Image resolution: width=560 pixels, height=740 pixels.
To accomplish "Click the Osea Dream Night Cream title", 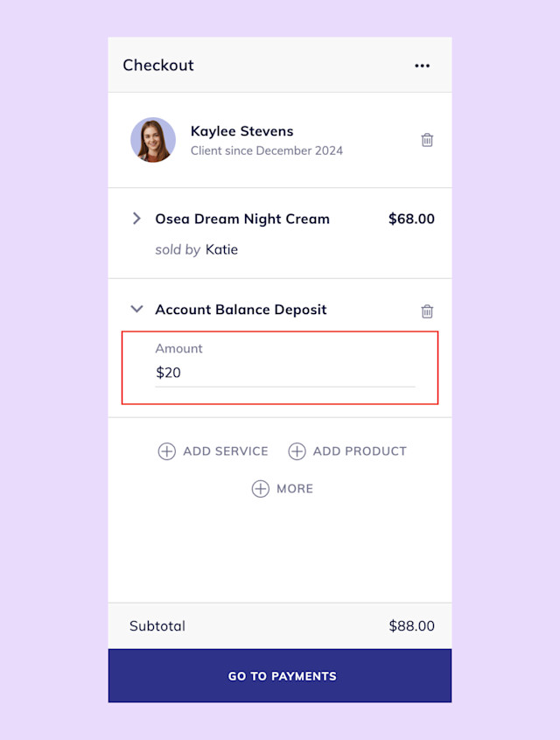I will [242, 219].
